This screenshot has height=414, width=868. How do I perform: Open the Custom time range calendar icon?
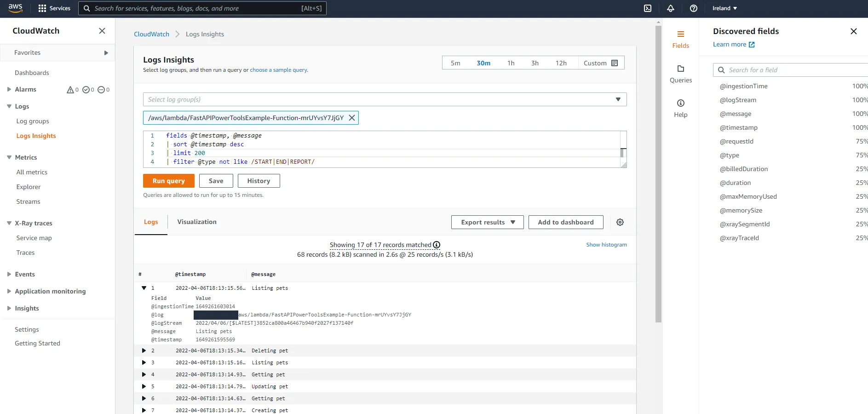click(615, 63)
